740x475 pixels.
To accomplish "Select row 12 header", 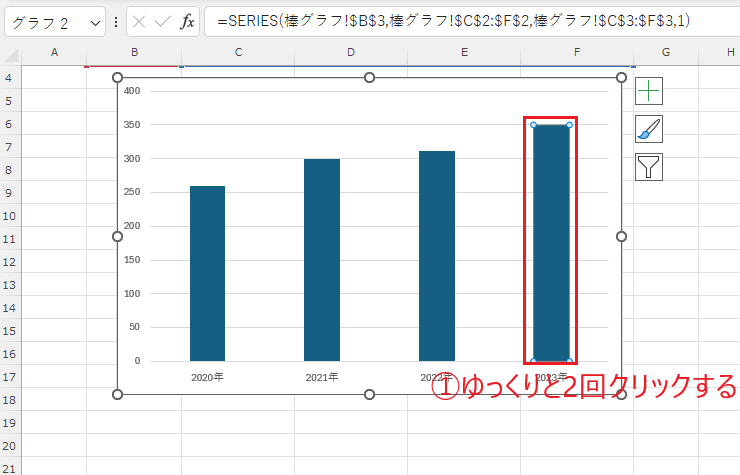I will 9,262.
